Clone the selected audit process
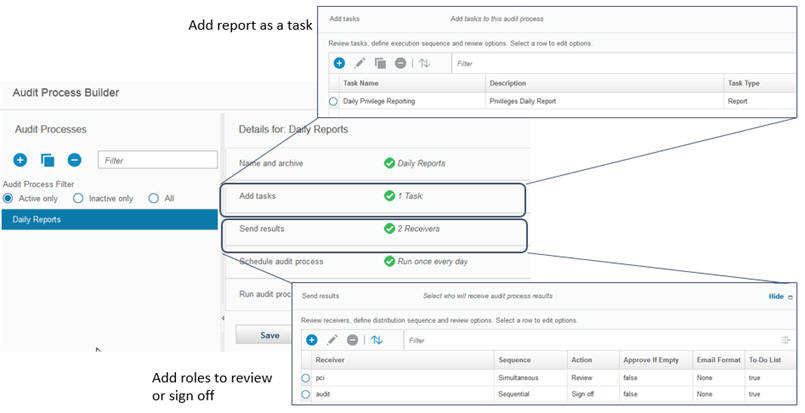Screen dimensions: 805x413 click(47, 160)
